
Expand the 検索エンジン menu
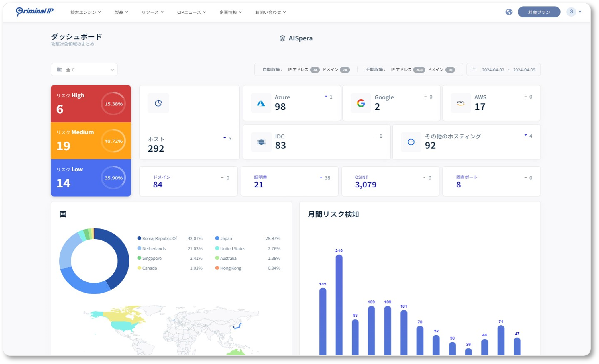click(85, 12)
